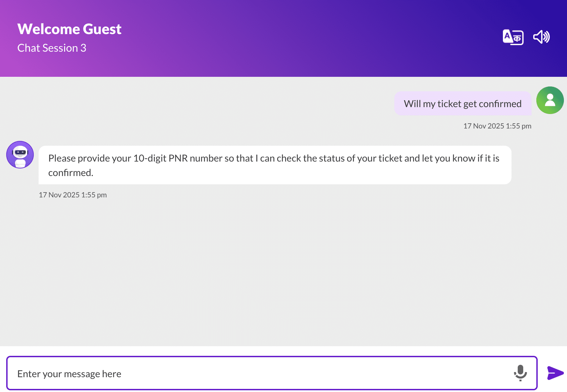Click timestamp below the bot reply
Image resolution: width=567 pixels, height=392 pixels.
(73, 195)
